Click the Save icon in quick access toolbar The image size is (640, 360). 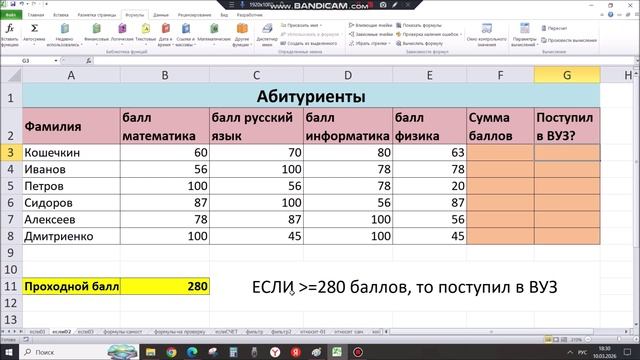pos(13,4)
